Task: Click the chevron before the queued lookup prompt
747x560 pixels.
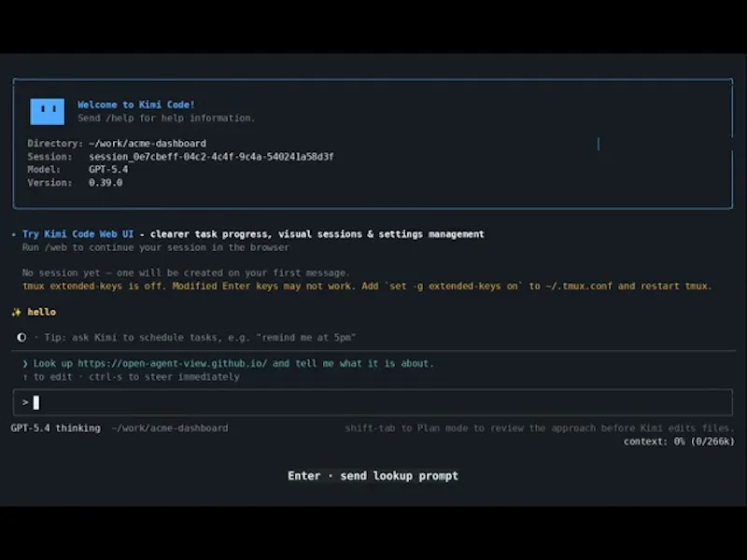Action: tap(25, 364)
